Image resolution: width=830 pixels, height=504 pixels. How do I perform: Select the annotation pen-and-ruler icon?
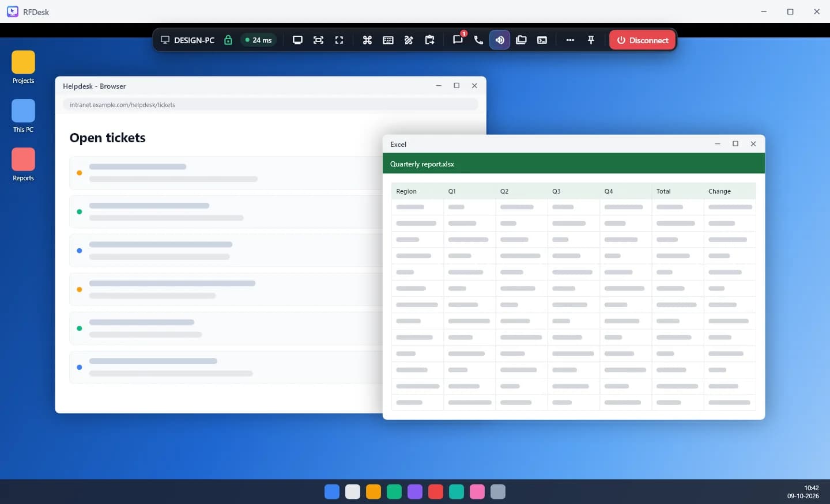(x=409, y=40)
